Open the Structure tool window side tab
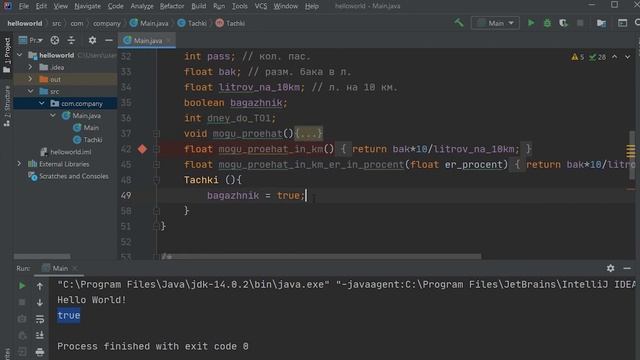The height and width of the screenshot is (360, 640). pyautogui.click(x=7, y=106)
